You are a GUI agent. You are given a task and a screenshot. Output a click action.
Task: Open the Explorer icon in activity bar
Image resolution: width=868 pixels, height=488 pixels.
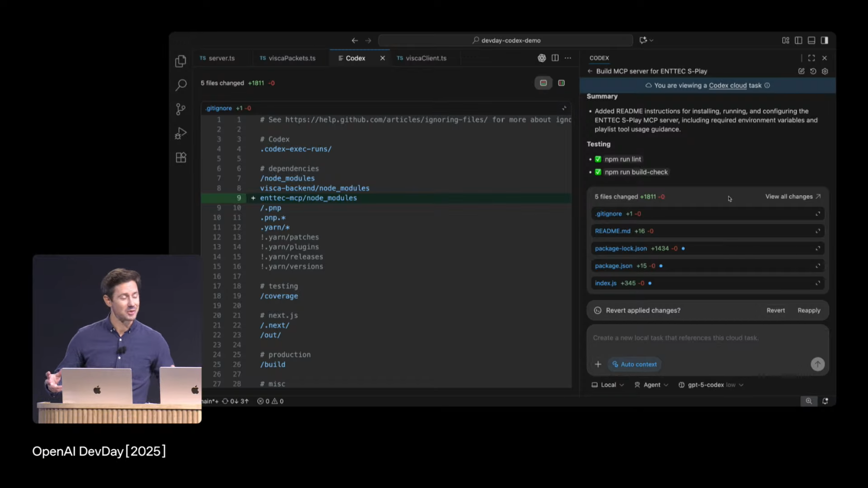181,61
